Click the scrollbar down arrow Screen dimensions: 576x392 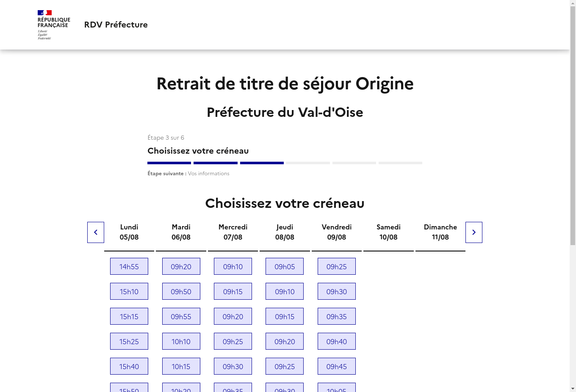573,389
